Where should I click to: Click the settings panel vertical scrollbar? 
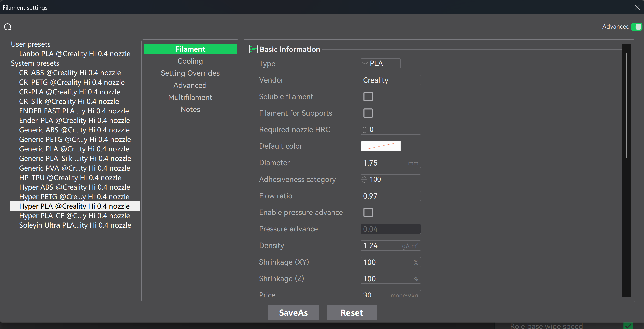point(626,105)
